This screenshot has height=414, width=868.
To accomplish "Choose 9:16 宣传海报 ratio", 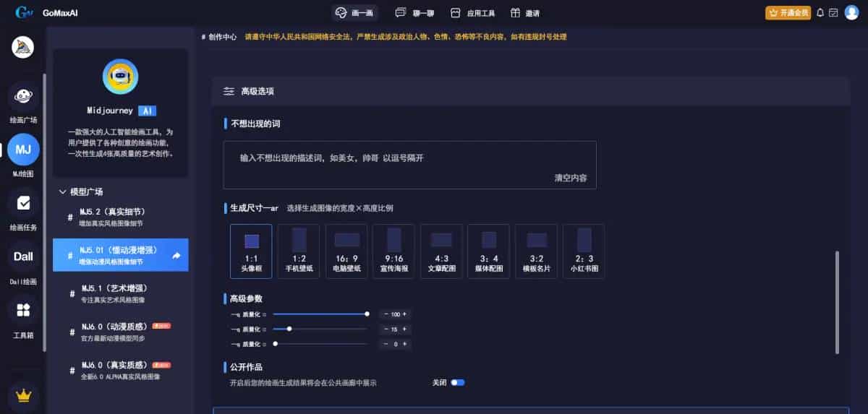I will (x=393, y=251).
